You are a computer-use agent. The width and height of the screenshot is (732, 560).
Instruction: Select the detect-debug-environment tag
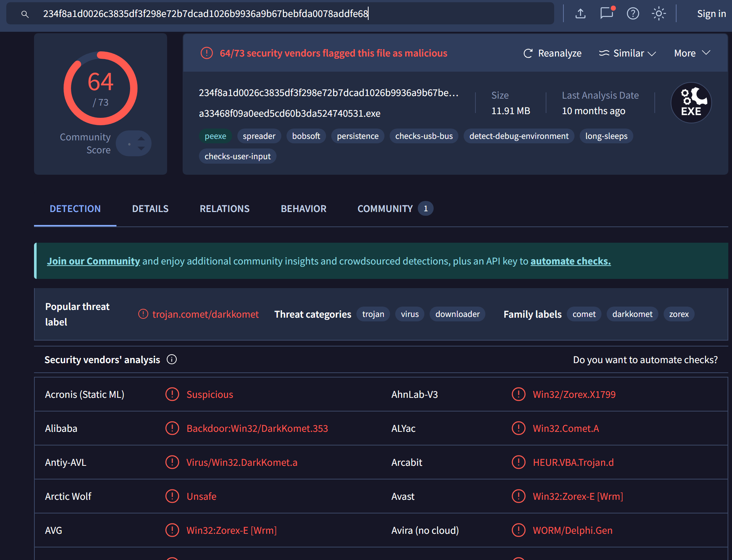click(519, 136)
